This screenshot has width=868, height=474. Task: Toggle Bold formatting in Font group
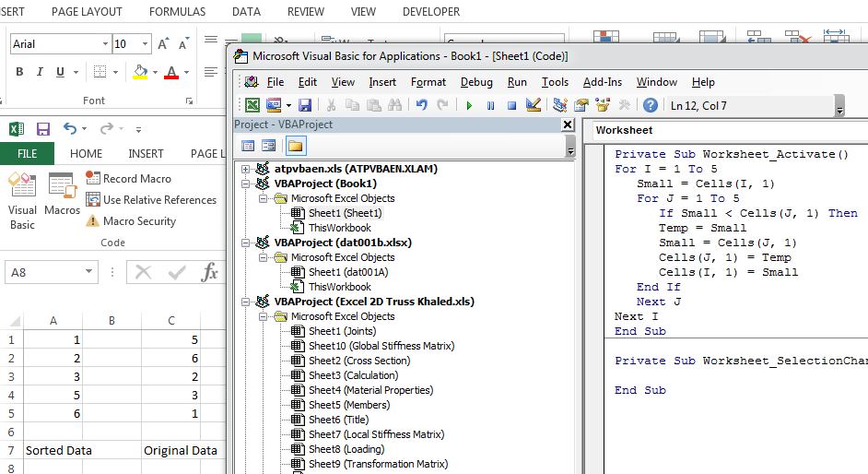(x=19, y=71)
